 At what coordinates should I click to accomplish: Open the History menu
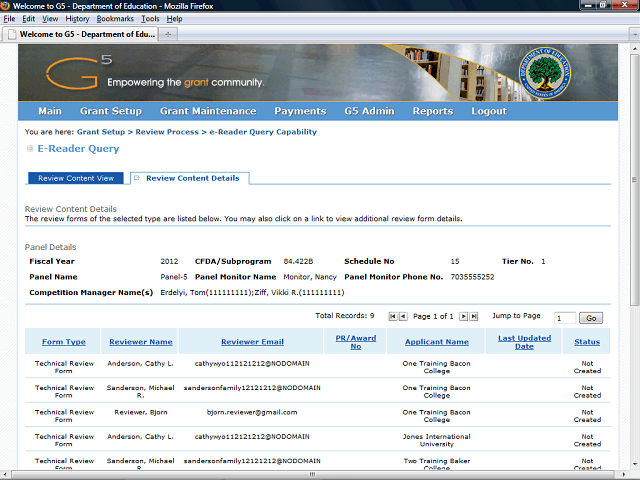coord(77,19)
